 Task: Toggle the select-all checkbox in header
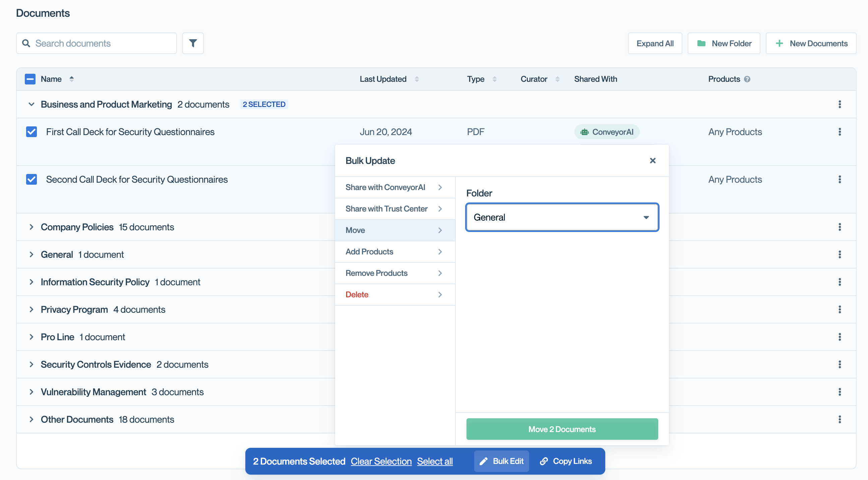(30, 79)
